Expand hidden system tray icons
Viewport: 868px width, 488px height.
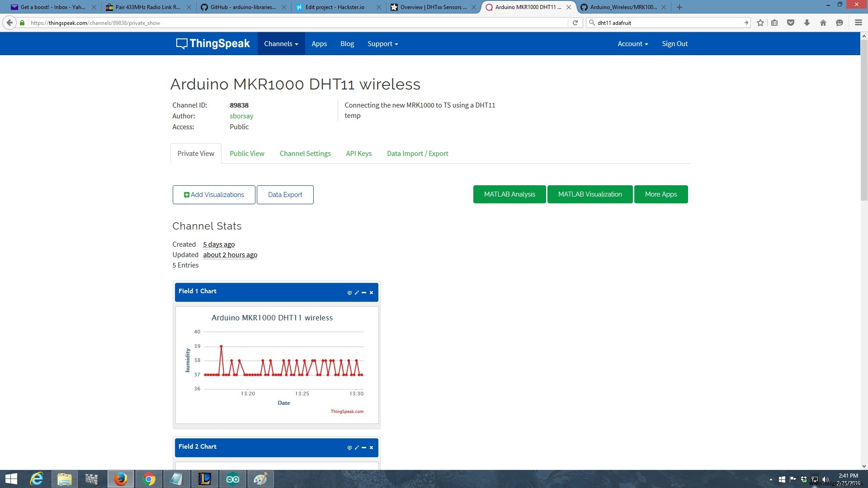771,479
